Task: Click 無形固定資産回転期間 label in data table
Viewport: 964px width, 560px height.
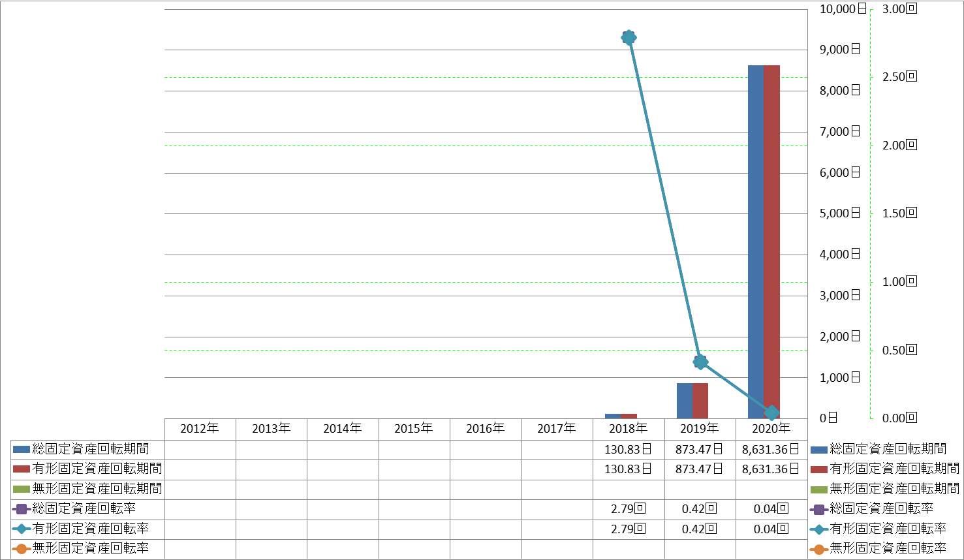Action: tap(97, 489)
